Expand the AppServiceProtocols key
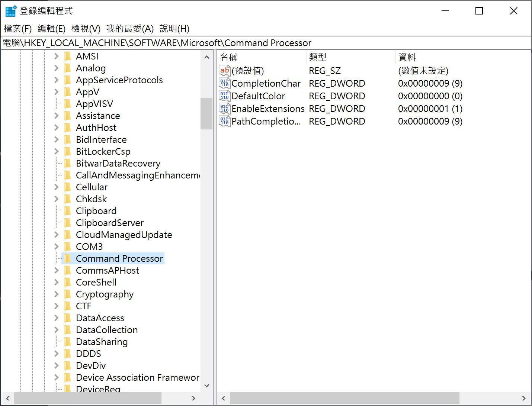The image size is (532, 406). pyautogui.click(x=56, y=80)
